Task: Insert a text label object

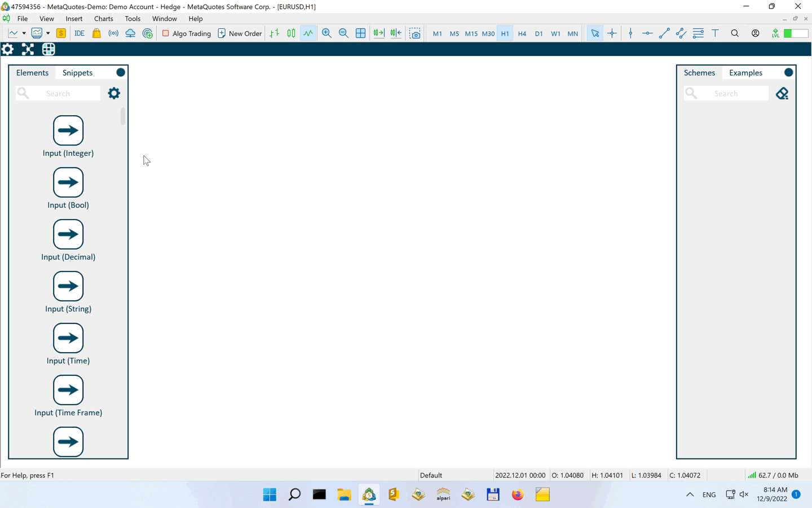Action: click(716, 33)
